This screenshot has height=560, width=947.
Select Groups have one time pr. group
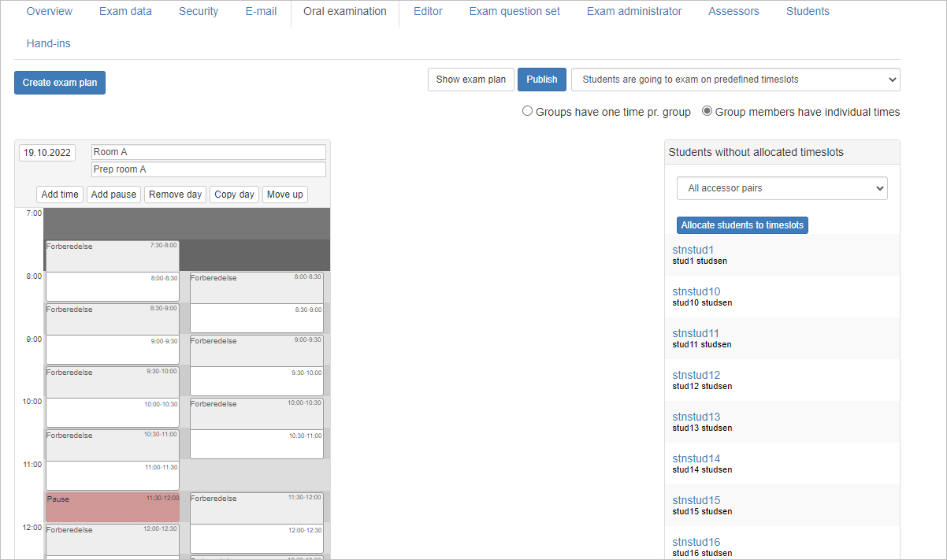(x=528, y=111)
